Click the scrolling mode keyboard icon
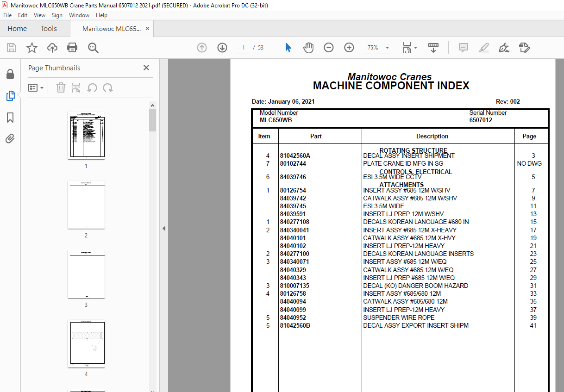 click(x=433, y=48)
